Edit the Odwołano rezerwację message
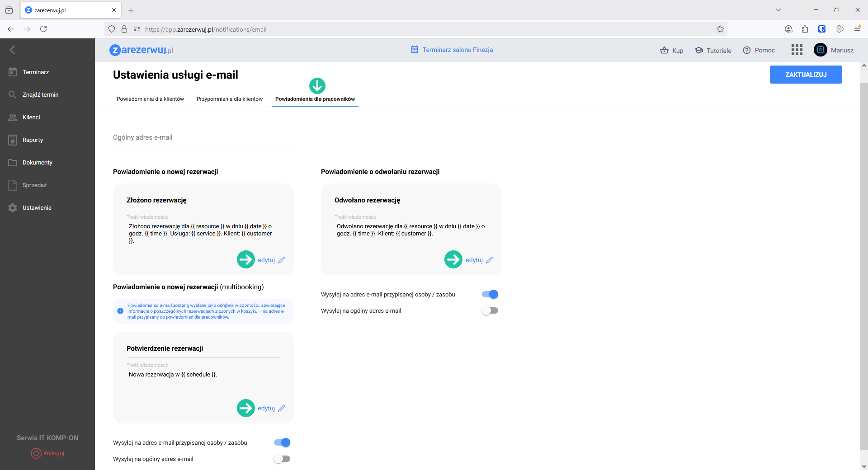The height and width of the screenshot is (470, 868). coord(475,260)
